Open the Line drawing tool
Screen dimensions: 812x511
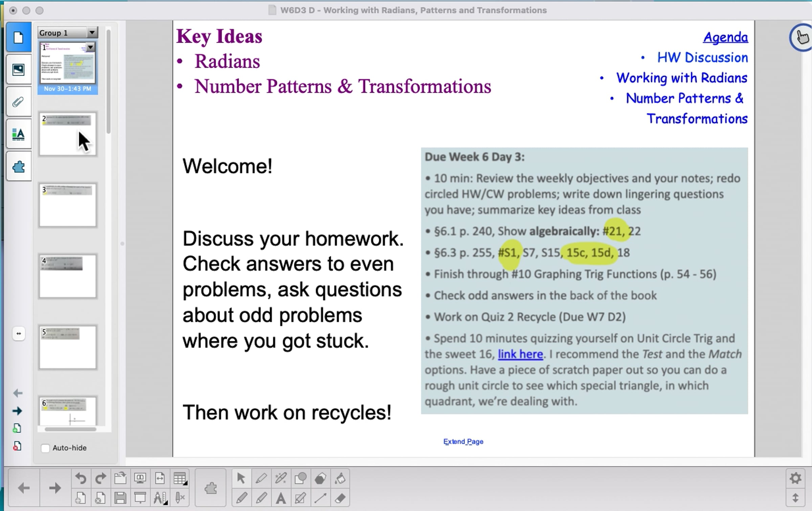pos(320,498)
